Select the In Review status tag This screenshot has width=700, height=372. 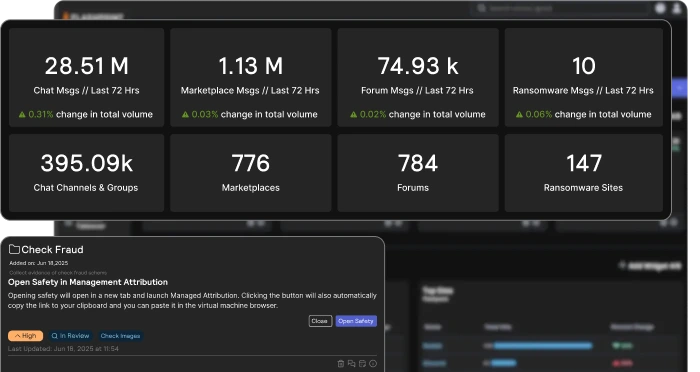[70, 336]
